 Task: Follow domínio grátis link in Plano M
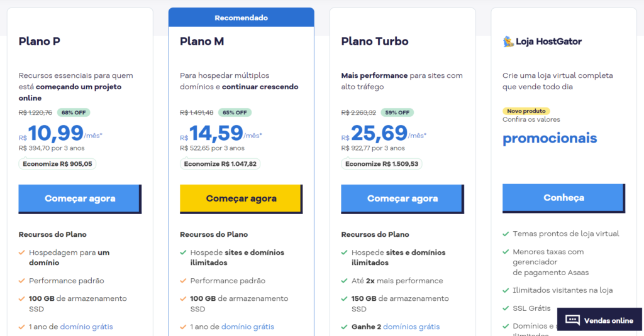coord(248,327)
